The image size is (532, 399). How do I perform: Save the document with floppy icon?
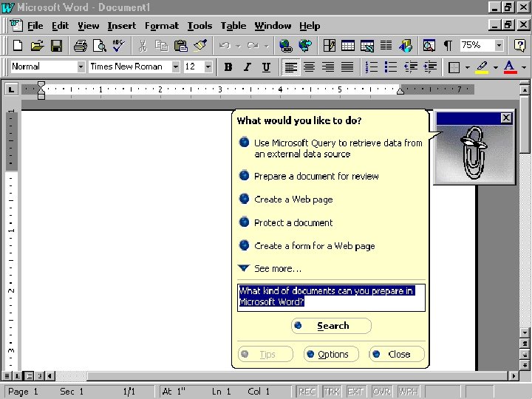coord(56,45)
